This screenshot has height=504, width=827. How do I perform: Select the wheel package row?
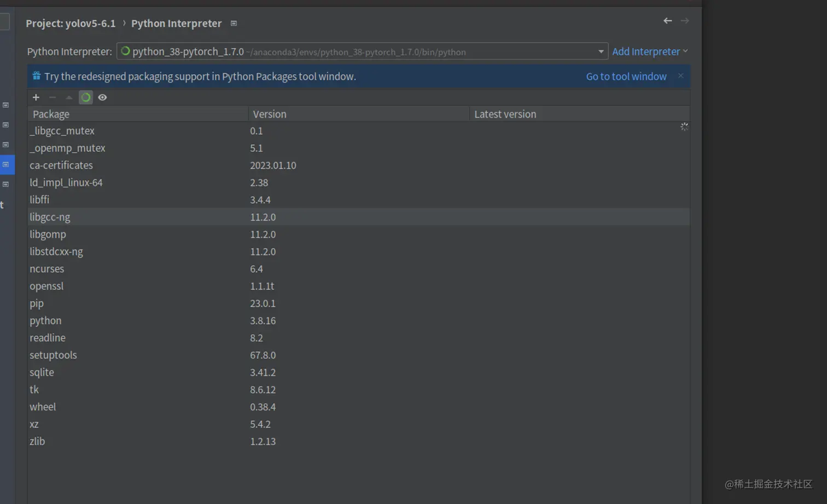coord(359,407)
